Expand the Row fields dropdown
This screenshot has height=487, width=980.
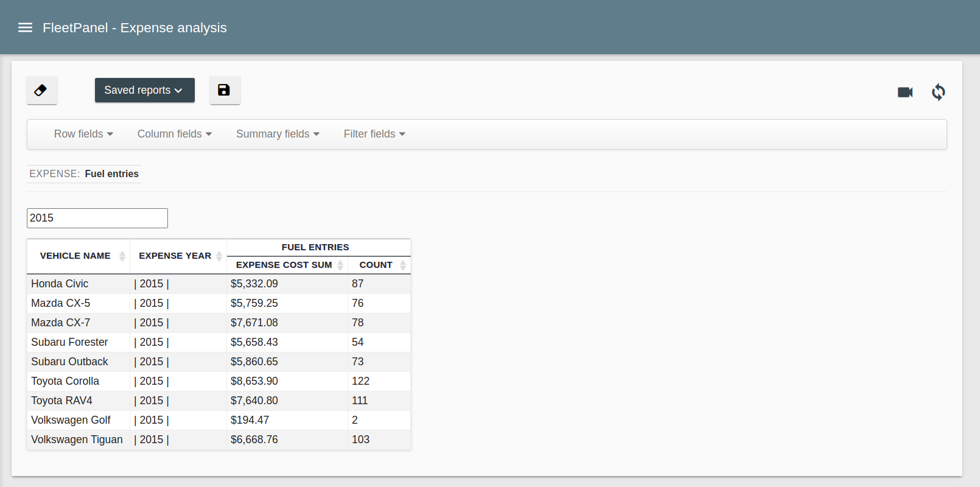pos(83,134)
